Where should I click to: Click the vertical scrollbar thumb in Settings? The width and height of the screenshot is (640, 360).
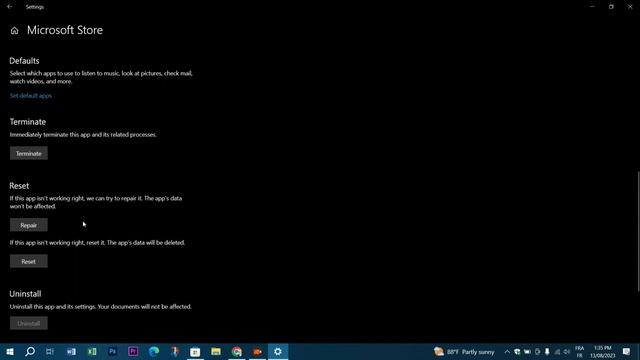point(638,231)
